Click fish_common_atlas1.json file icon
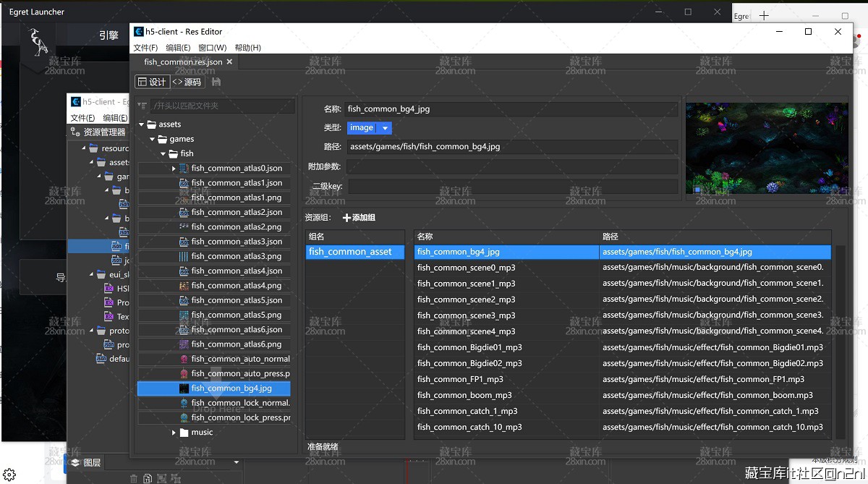The width and height of the screenshot is (868, 484). coord(184,183)
